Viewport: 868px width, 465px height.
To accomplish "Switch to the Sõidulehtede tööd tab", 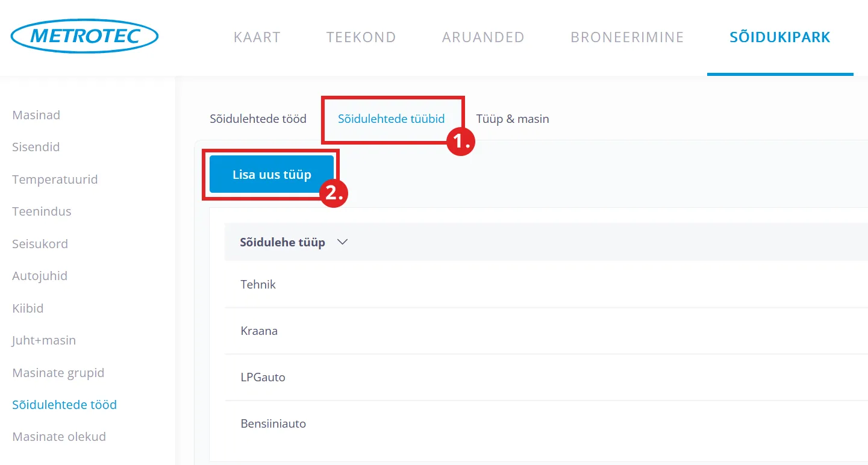I will [x=258, y=119].
